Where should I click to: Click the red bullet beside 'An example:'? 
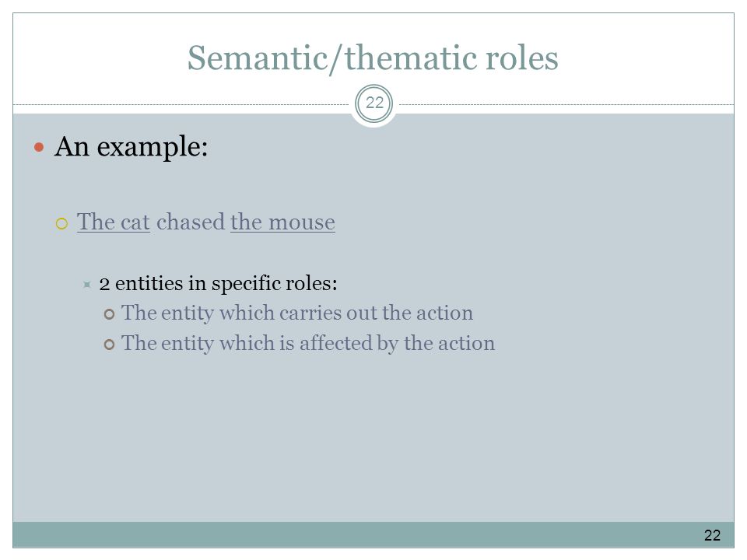tap(39, 147)
